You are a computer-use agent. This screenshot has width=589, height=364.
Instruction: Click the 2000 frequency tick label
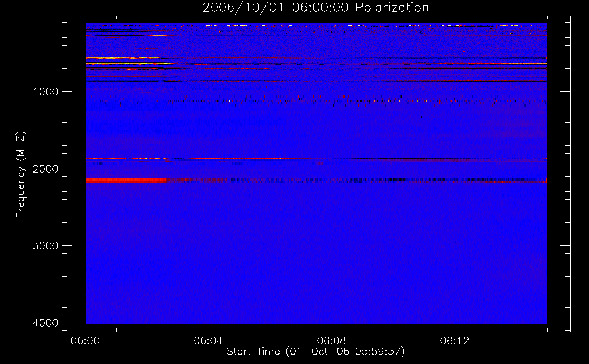pos(46,169)
